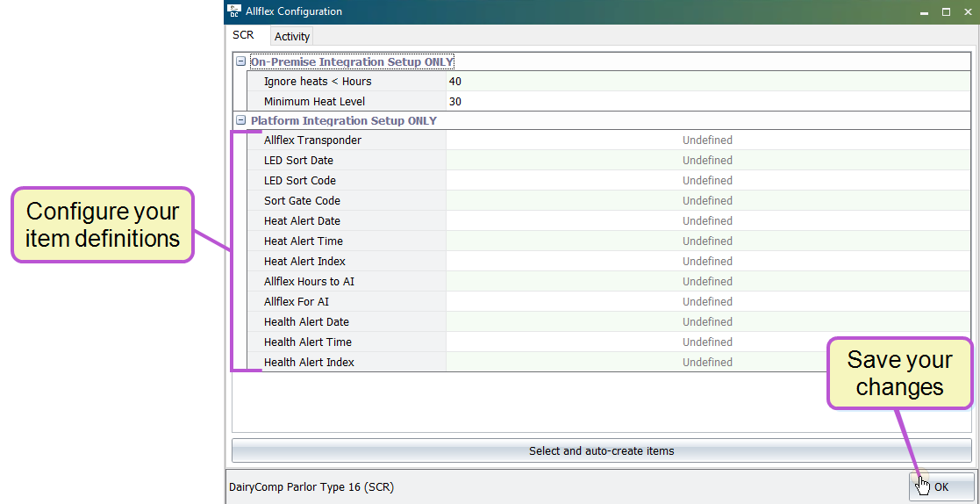The width and height of the screenshot is (980, 504).
Task: Maximize the Allflex Configuration window
Action: pyautogui.click(x=947, y=12)
